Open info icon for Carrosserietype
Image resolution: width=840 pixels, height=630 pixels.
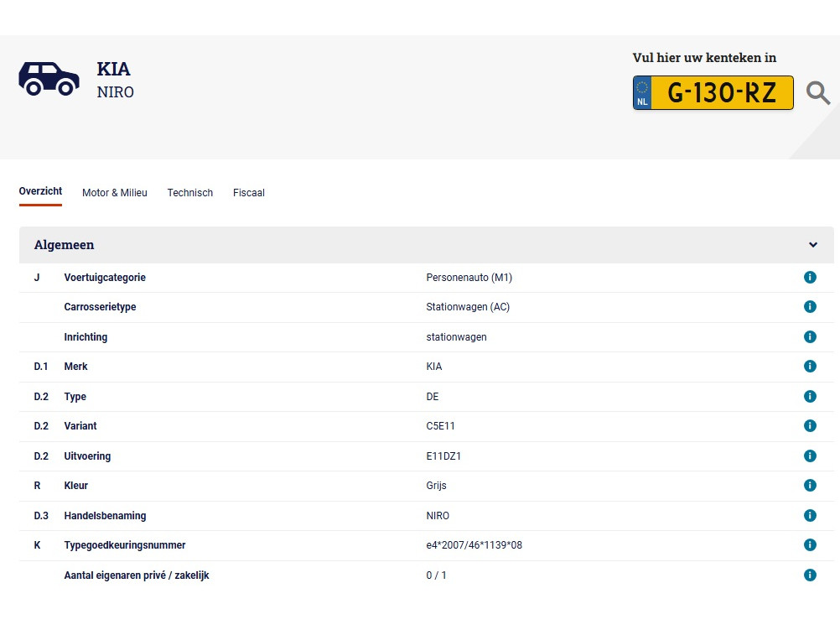(x=810, y=307)
